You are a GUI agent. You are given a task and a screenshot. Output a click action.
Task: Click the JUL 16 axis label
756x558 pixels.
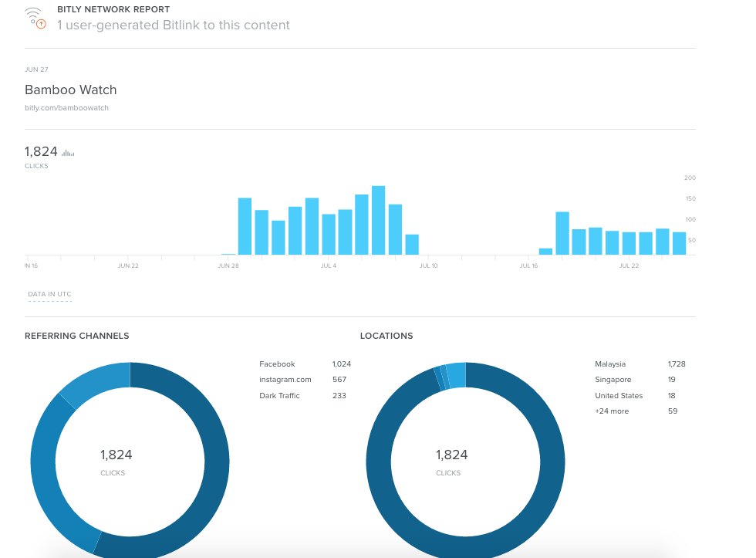[529, 265]
